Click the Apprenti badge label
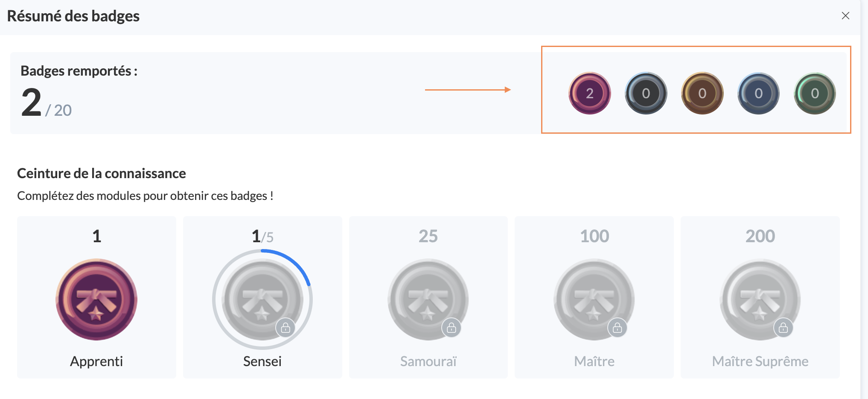This screenshot has height=399, width=868. (x=96, y=361)
